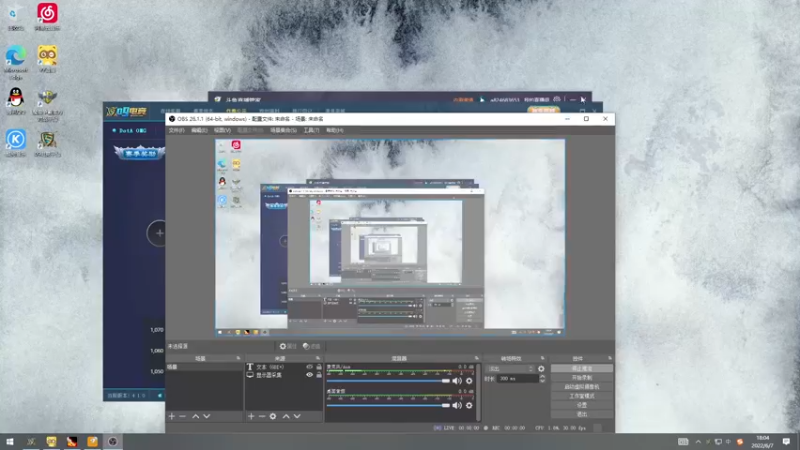Open Recycle Bin on desktop
The height and width of the screenshot is (450, 800).
pos(16,16)
